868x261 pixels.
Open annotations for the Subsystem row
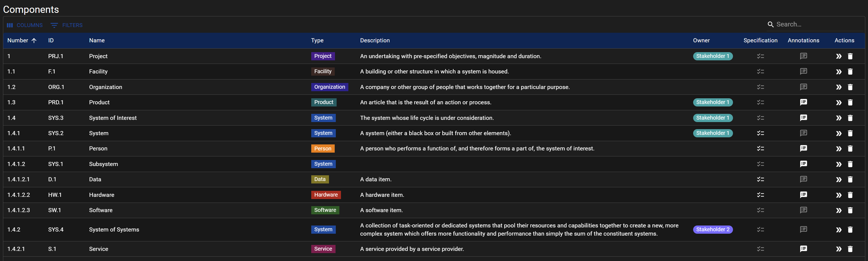click(x=803, y=164)
